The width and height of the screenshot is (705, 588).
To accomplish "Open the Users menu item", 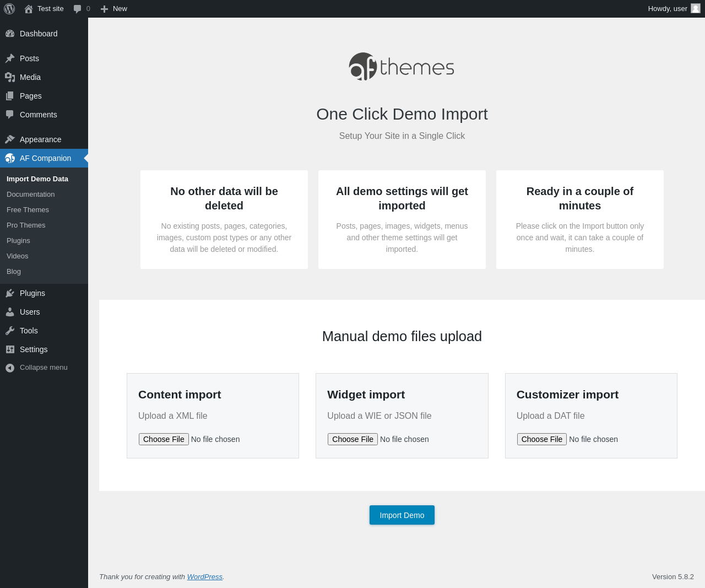I will 44,312.
